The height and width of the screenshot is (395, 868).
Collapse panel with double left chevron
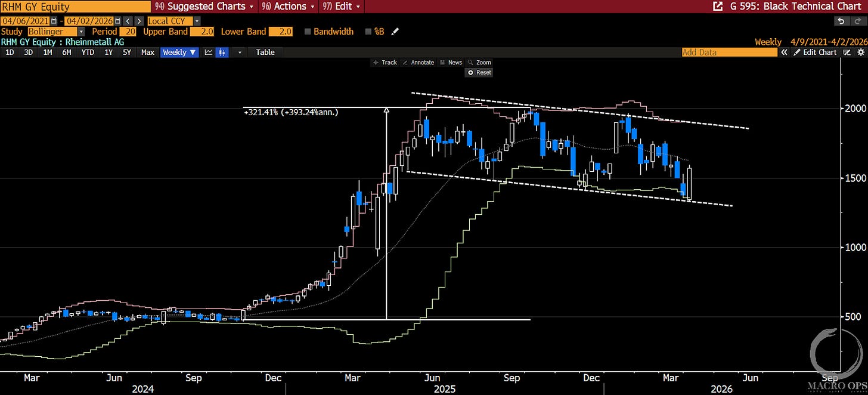coord(785,52)
